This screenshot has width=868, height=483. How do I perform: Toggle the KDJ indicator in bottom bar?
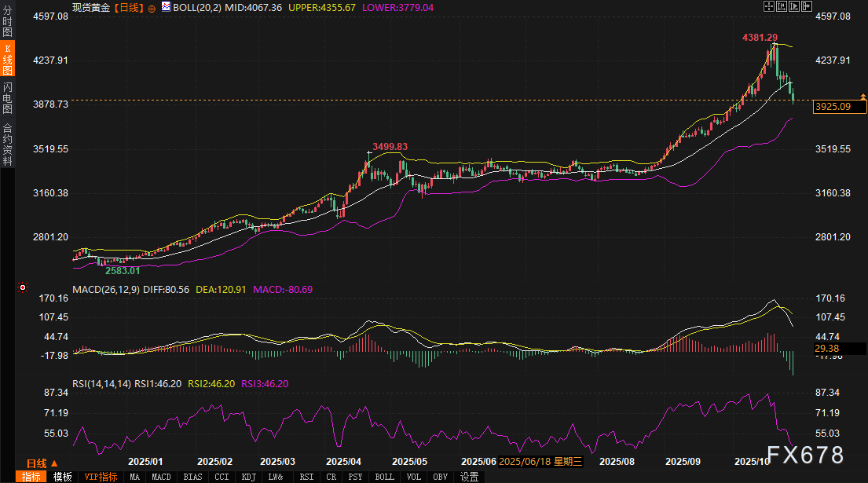(x=248, y=477)
